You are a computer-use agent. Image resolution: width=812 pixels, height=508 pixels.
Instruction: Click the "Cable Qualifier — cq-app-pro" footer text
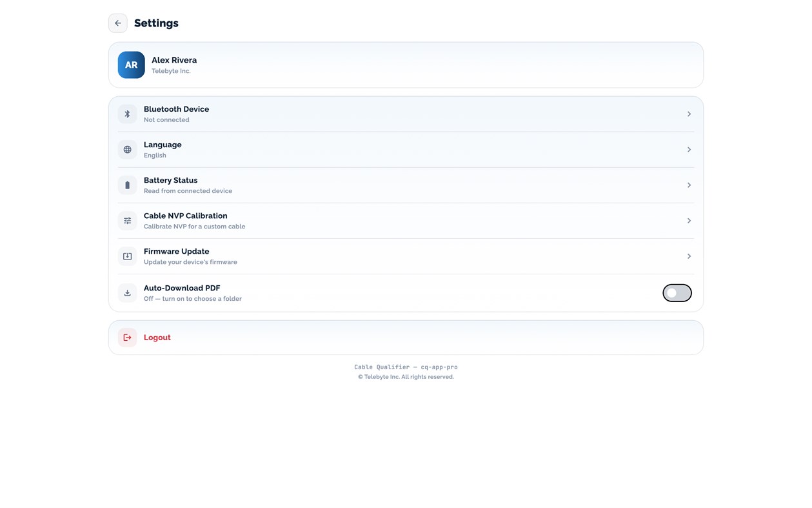[406, 367]
